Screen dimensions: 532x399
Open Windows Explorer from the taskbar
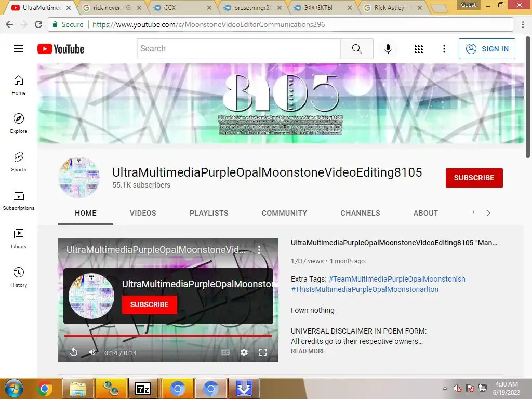[78, 389]
